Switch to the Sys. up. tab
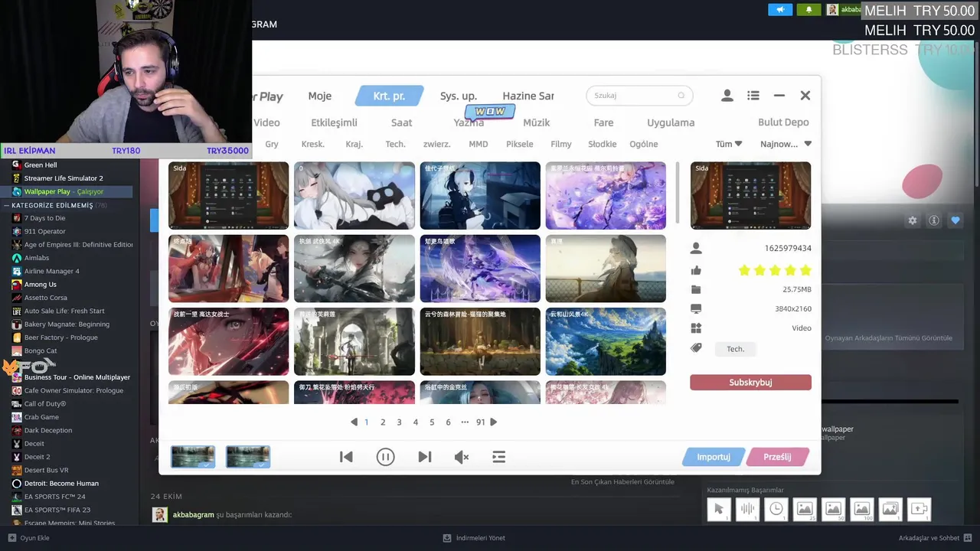The image size is (980, 551). pyautogui.click(x=459, y=96)
